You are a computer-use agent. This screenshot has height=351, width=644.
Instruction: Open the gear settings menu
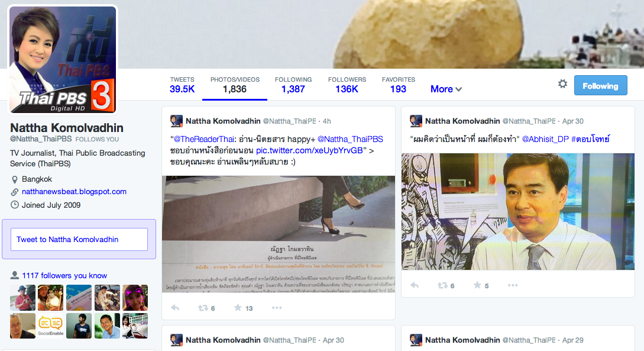pyautogui.click(x=562, y=84)
